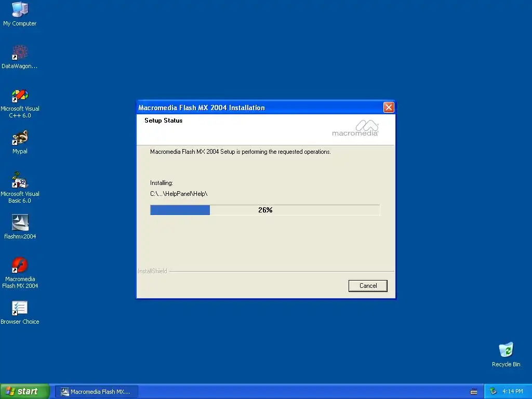Click the Macromedia logo in the dialog

355,128
